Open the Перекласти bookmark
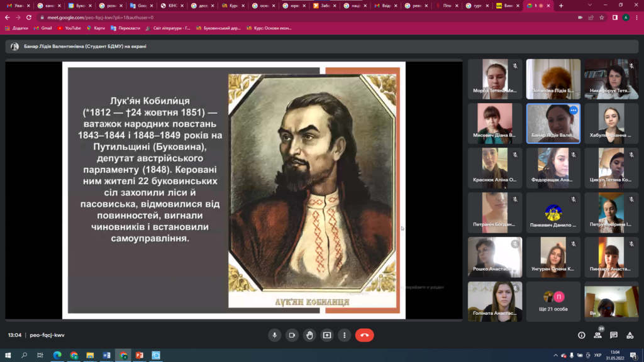The width and height of the screenshot is (644, 362). coord(125,28)
